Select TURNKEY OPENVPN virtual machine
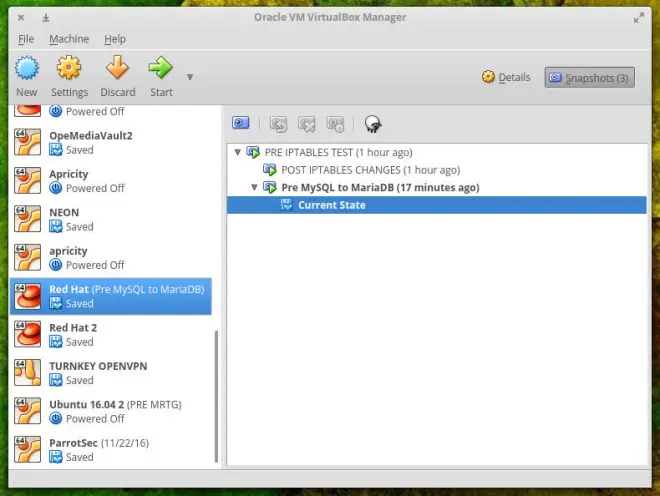 [x=111, y=373]
